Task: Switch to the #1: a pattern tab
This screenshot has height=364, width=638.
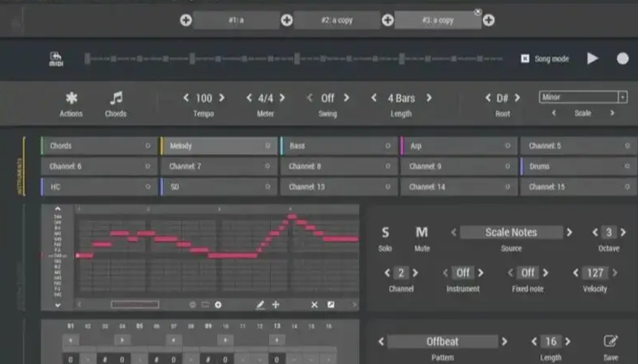Action: click(x=236, y=20)
